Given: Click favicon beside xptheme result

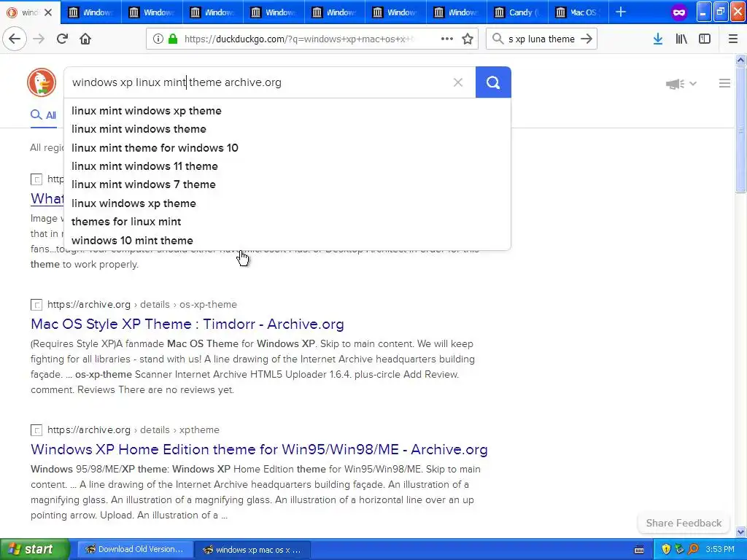Looking at the screenshot, I should point(36,430).
